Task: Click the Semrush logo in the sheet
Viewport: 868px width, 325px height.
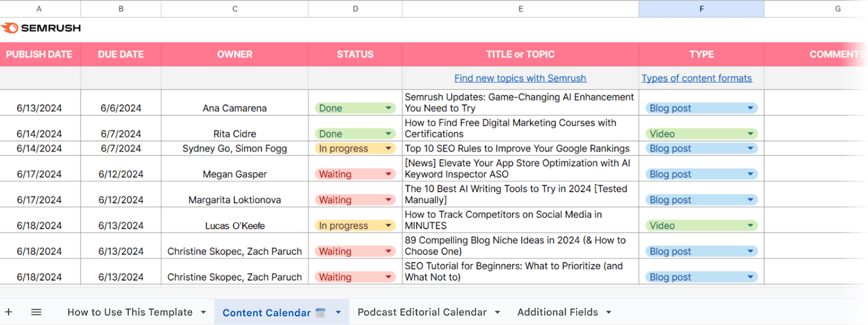Action: 41,28
